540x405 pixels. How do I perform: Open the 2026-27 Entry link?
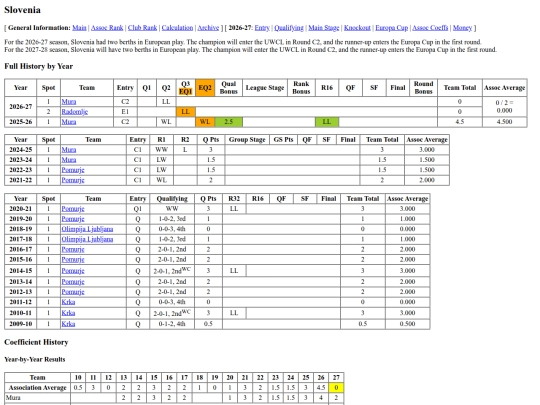click(x=262, y=28)
